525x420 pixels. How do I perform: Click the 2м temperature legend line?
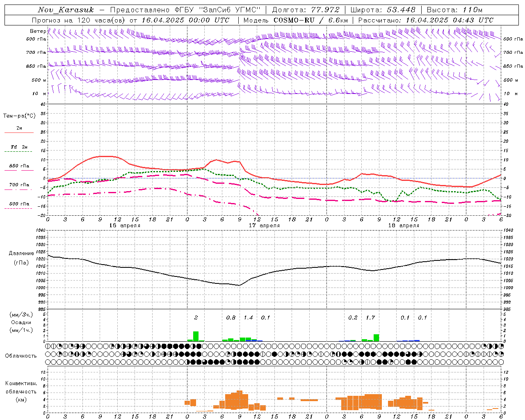click(x=19, y=130)
